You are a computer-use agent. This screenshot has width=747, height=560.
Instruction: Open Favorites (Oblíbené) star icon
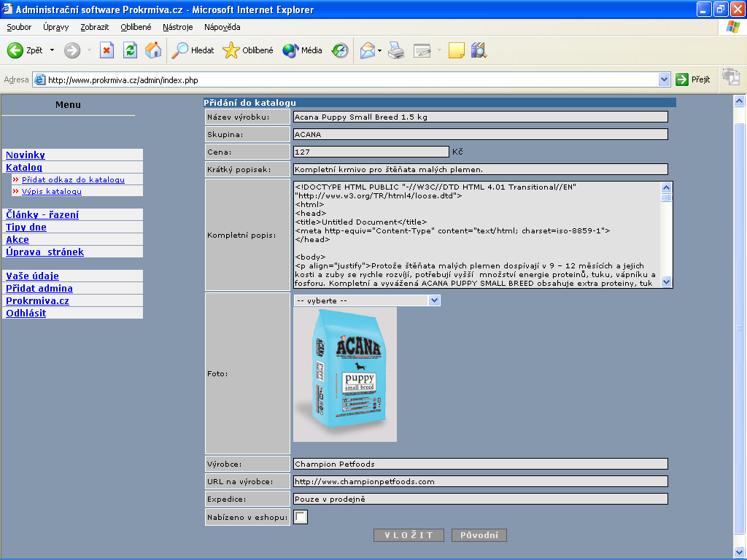click(231, 50)
